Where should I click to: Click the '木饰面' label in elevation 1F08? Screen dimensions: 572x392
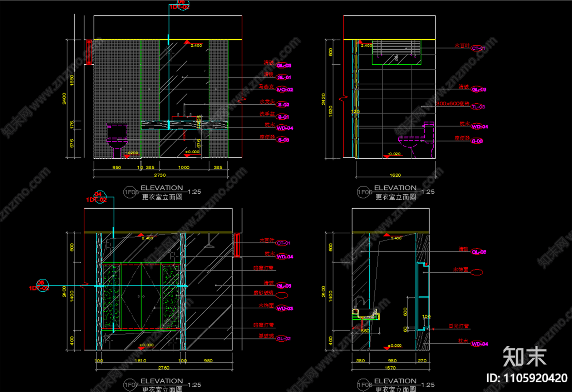[x=461, y=270]
